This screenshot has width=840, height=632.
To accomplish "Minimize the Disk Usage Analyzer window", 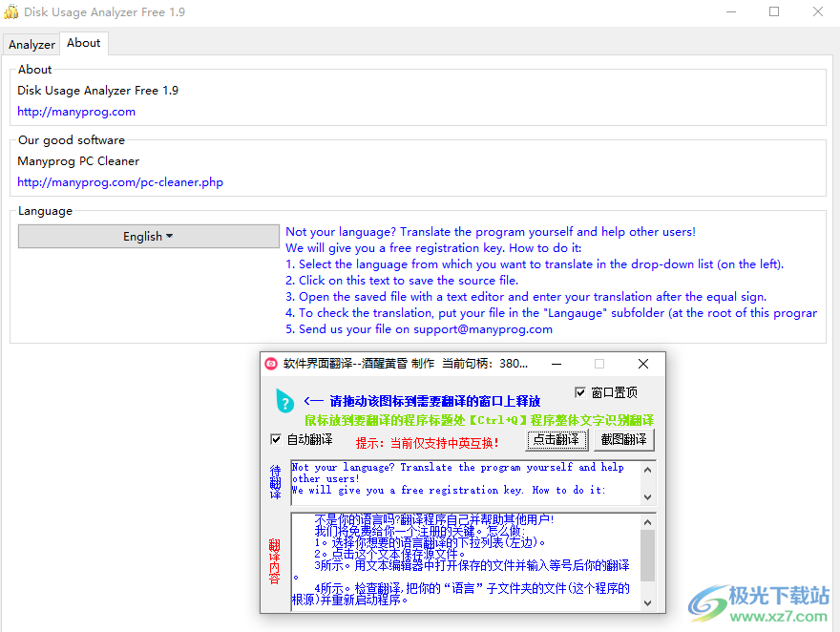I will (730, 12).
